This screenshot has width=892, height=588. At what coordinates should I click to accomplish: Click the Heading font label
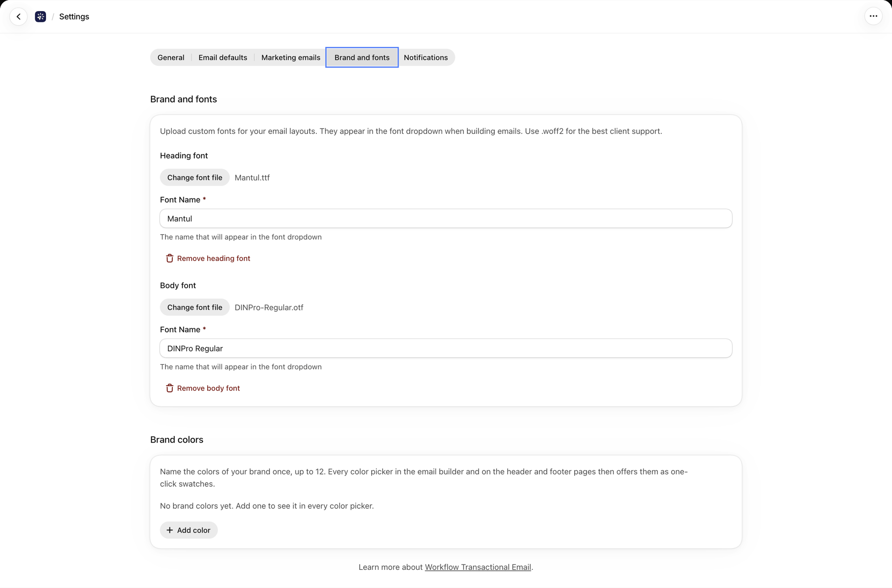click(x=184, y=156)
